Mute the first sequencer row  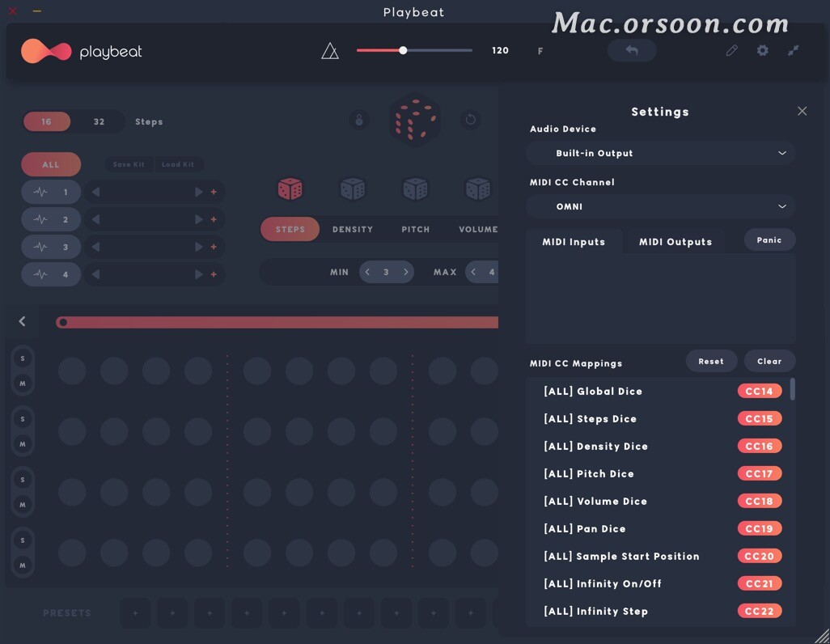click(x=23, y=383)
